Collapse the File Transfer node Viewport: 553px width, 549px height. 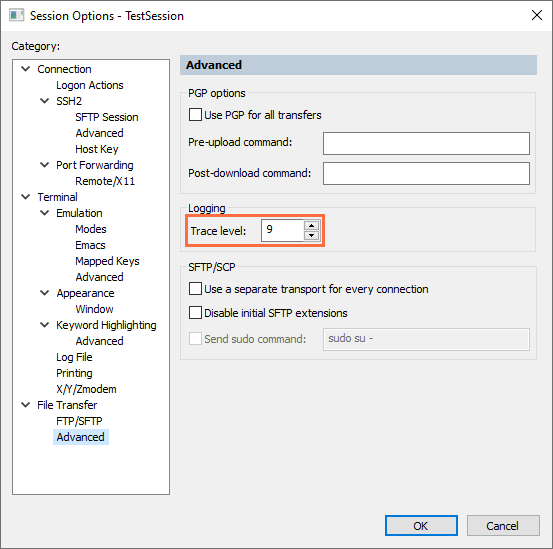(x=26, y=405)
